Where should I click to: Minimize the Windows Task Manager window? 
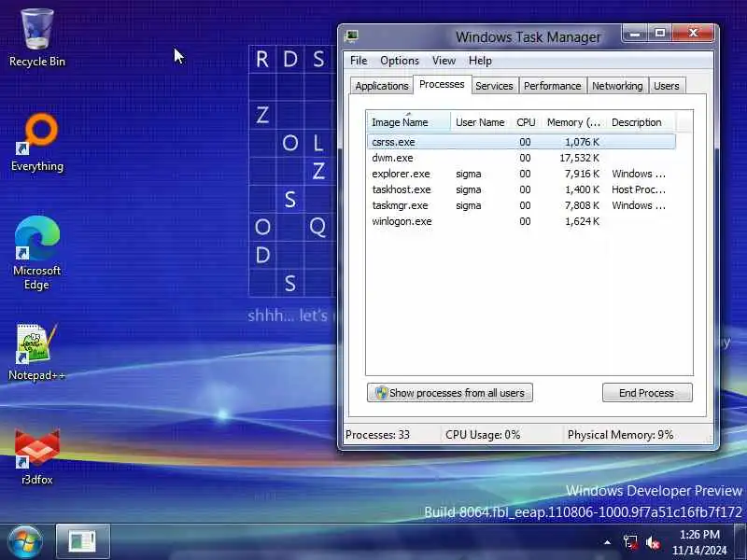(x=635, y=34)
